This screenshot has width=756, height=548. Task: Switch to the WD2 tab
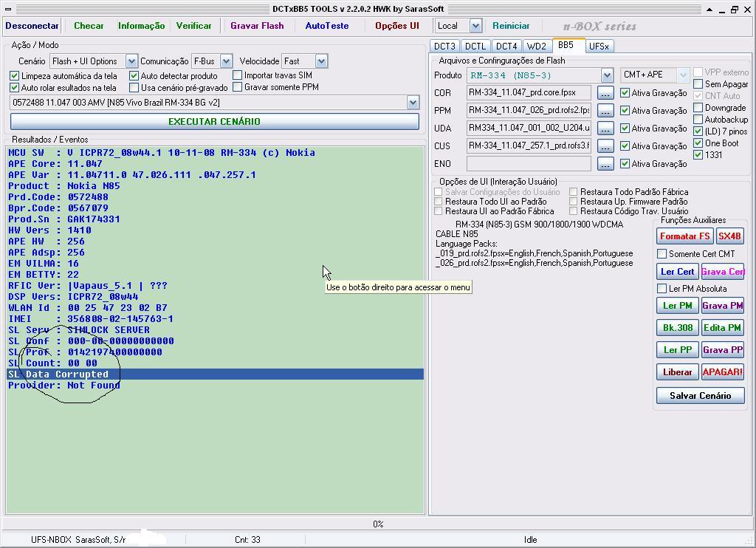536,47
